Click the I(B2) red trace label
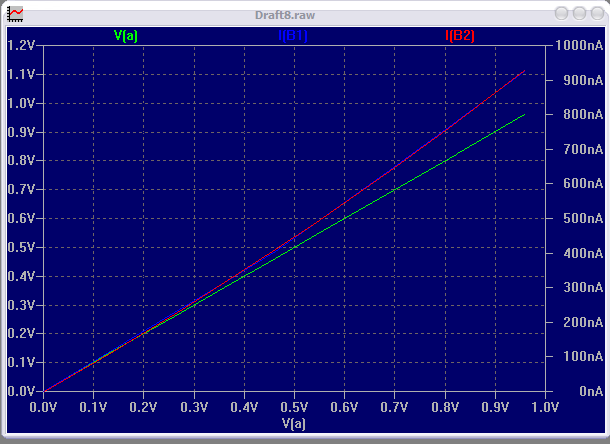Viewport: 610px width, 444px height. [460, 36]
